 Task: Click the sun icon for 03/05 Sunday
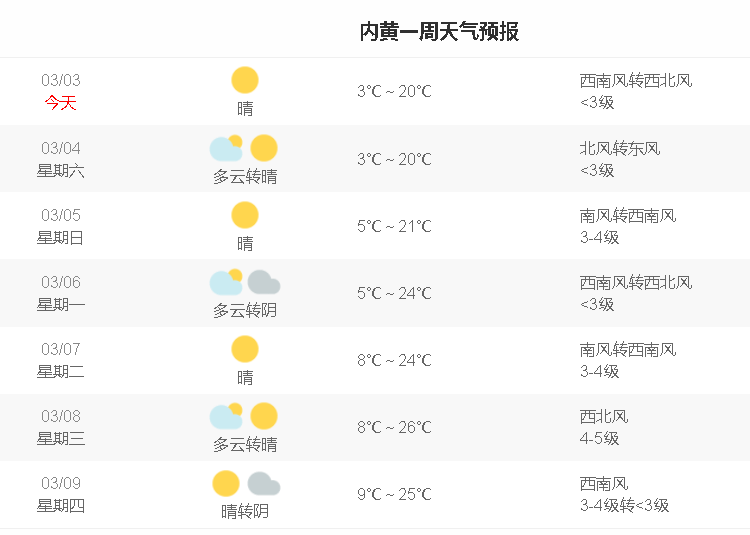(245, 215)
